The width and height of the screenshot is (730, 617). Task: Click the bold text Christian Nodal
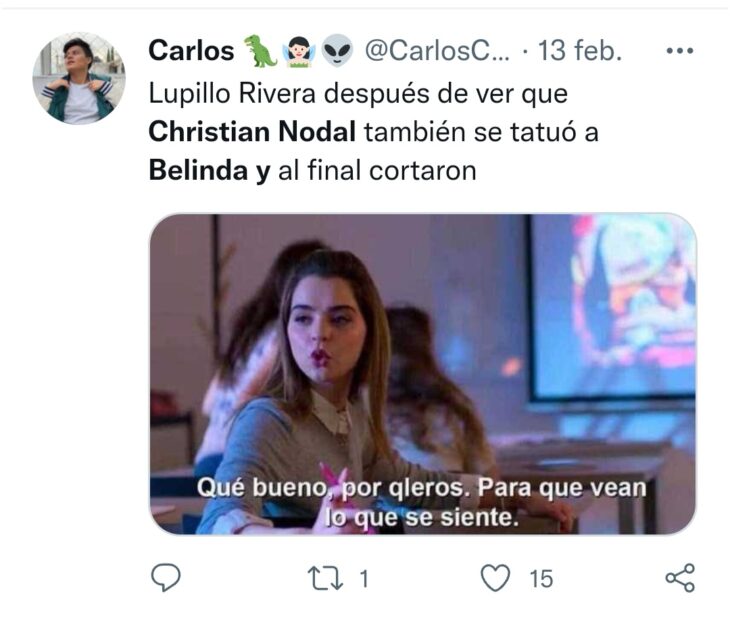(x=252, y=132)
